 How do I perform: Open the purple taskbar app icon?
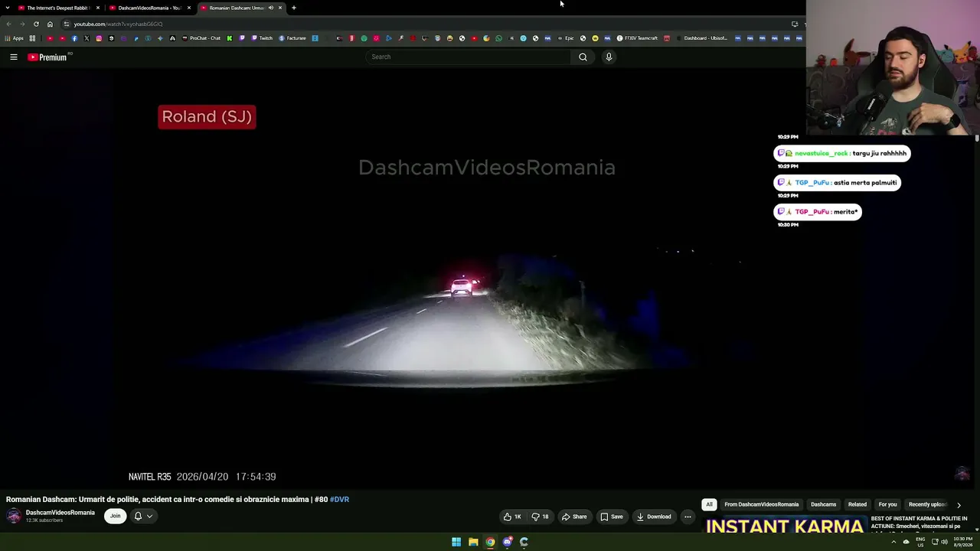(507, 542)
